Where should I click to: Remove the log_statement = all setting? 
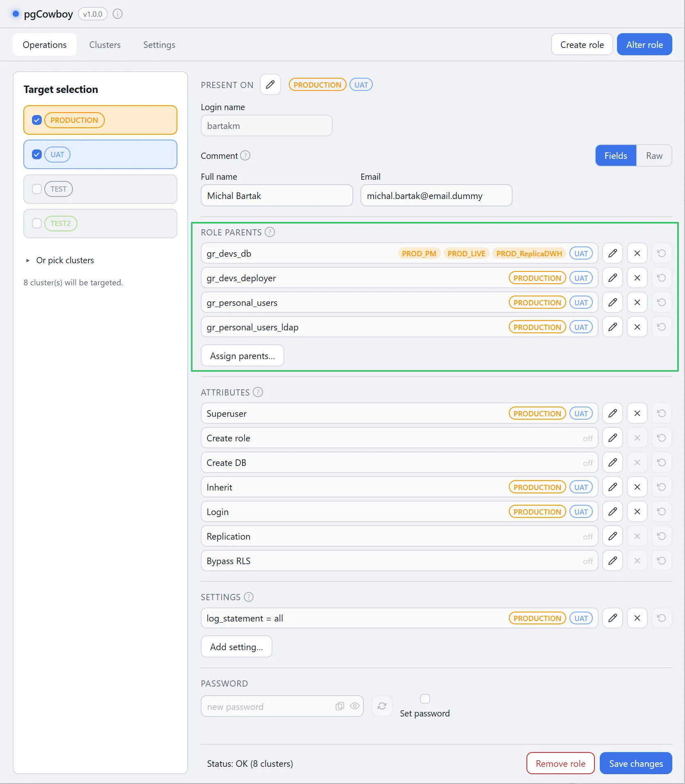coord(637,618)
